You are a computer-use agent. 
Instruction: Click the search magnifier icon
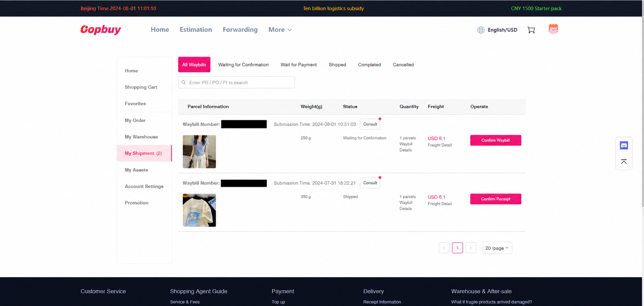(184, 82)
